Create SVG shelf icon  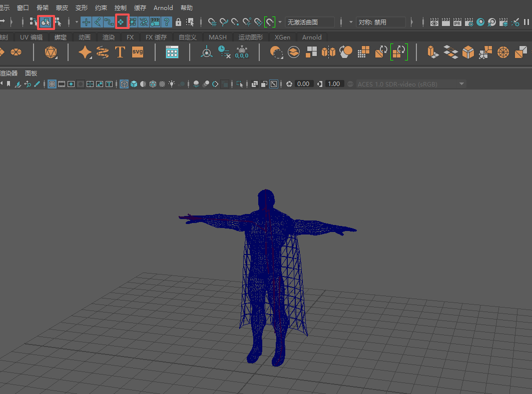(x=138, y=52)
